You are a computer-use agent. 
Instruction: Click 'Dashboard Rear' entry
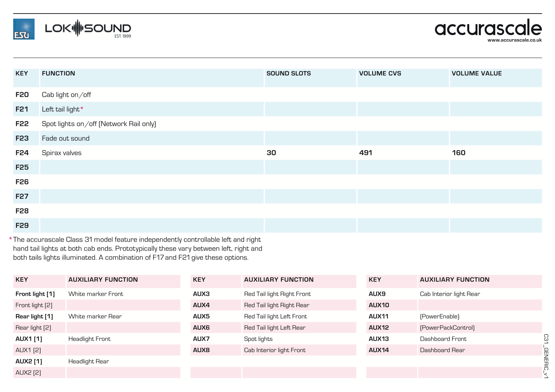(442, 350)
